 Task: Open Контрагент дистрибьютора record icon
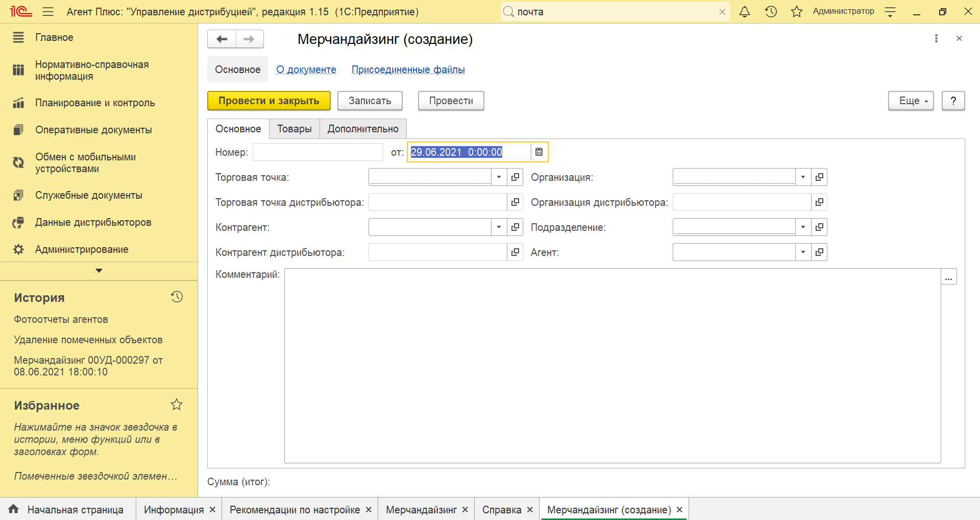pyautogui.click(x=515, y=252)
